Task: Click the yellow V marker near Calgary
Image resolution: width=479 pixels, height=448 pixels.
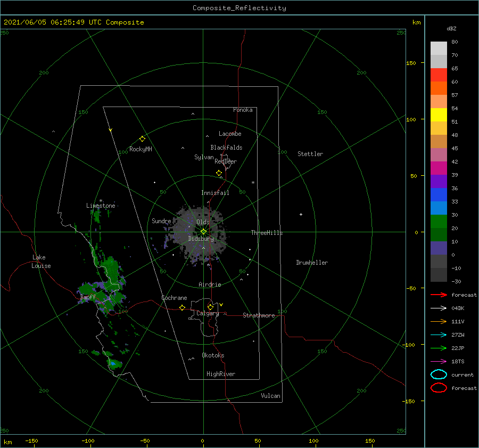Action: pos(221,305)
